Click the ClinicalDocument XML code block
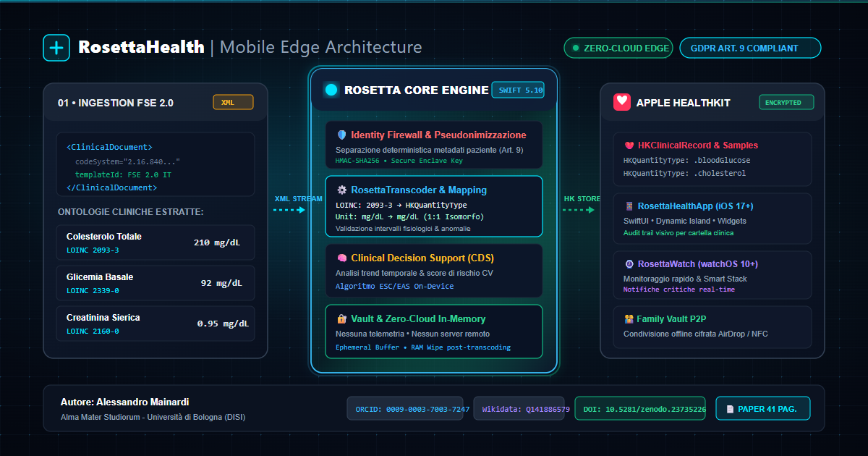 point(156,164)
